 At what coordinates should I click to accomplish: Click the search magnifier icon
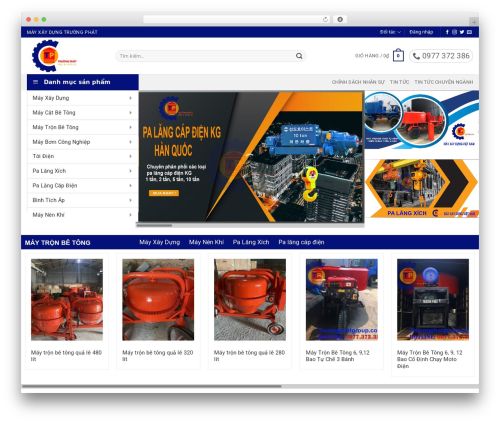coord(299,56)
